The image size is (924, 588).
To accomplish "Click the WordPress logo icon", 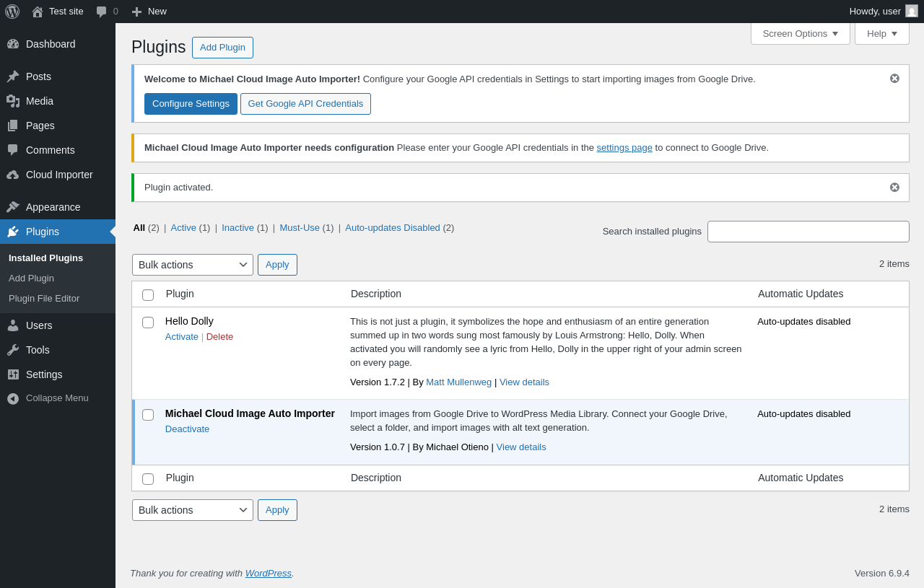I will pos(12,12).
